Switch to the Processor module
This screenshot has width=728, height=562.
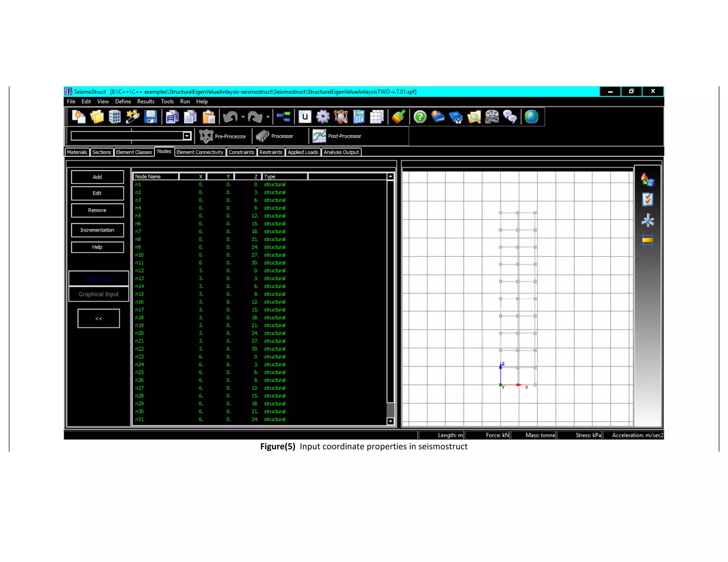coord(275,136)
